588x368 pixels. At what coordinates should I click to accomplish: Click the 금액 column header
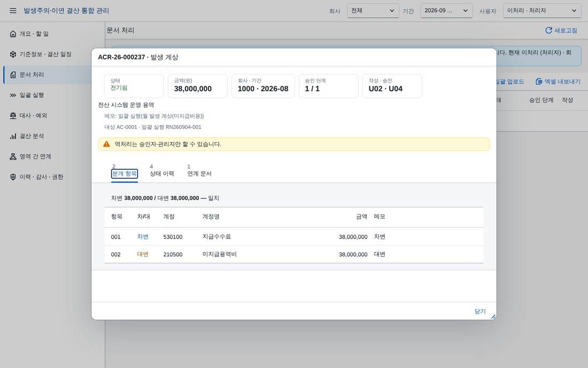coord(361,217)
